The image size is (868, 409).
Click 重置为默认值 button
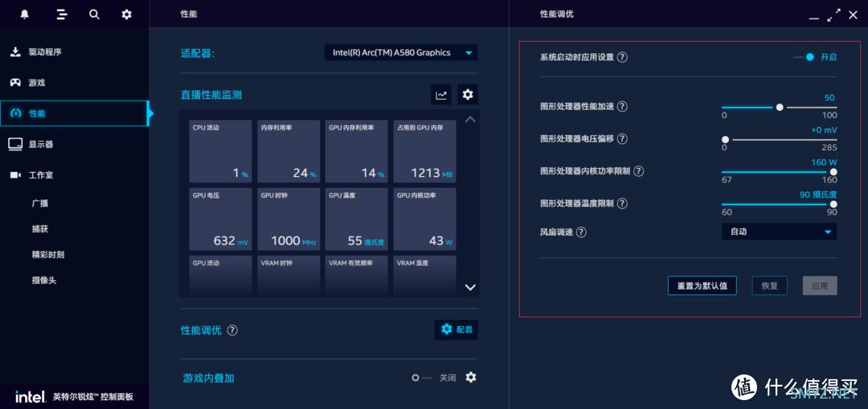pos(702,285)
